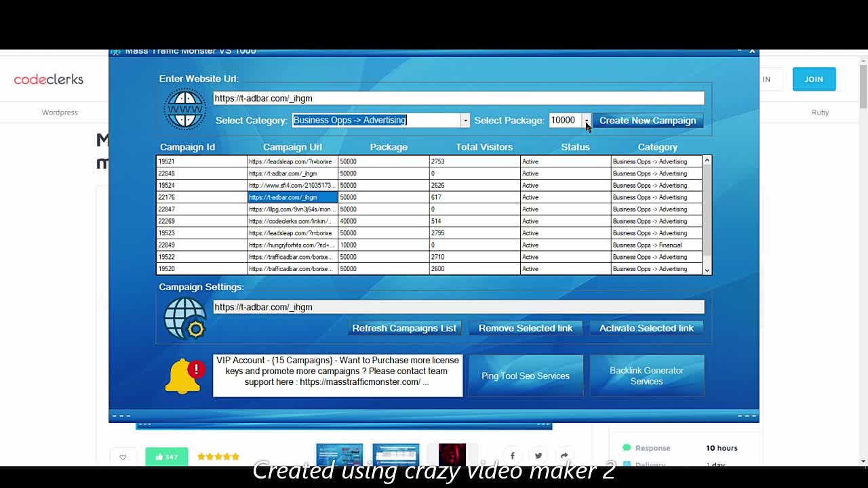Click the Select Package value field 10000
Screen dimensions: 868x488
tap(566, 120)
